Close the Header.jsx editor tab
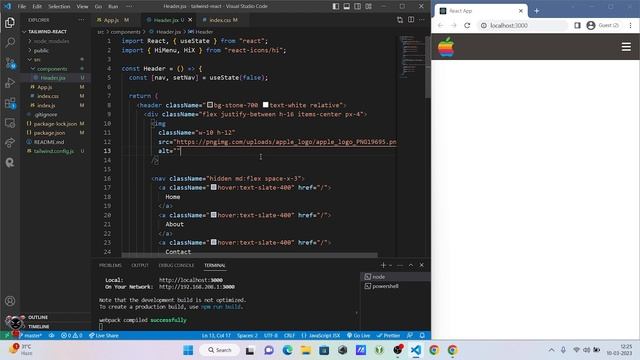The width and height of the screenshot is (640, 360). click(x=190, y=20)
